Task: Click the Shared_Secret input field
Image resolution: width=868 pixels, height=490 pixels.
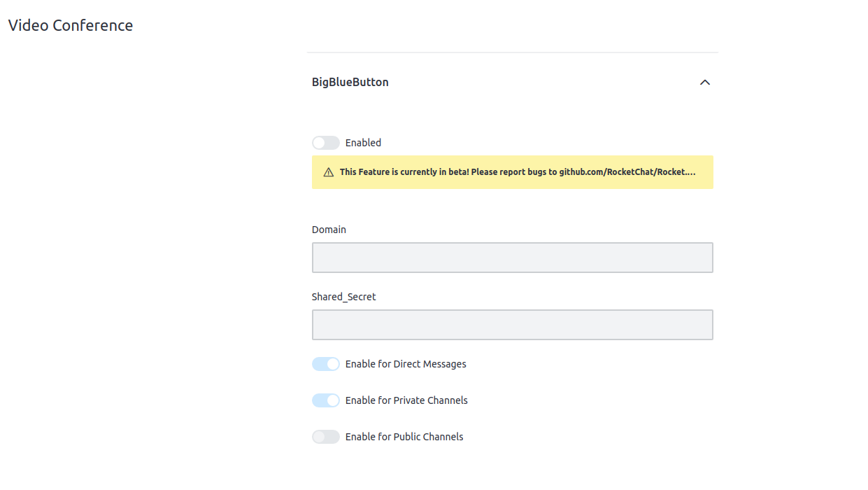Action: point(513,325)
